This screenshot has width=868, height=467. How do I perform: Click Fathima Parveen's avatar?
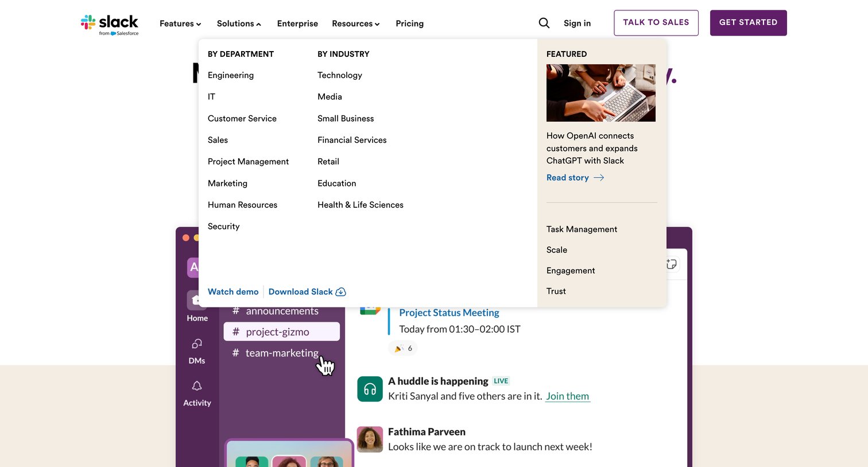pos(370,439)
